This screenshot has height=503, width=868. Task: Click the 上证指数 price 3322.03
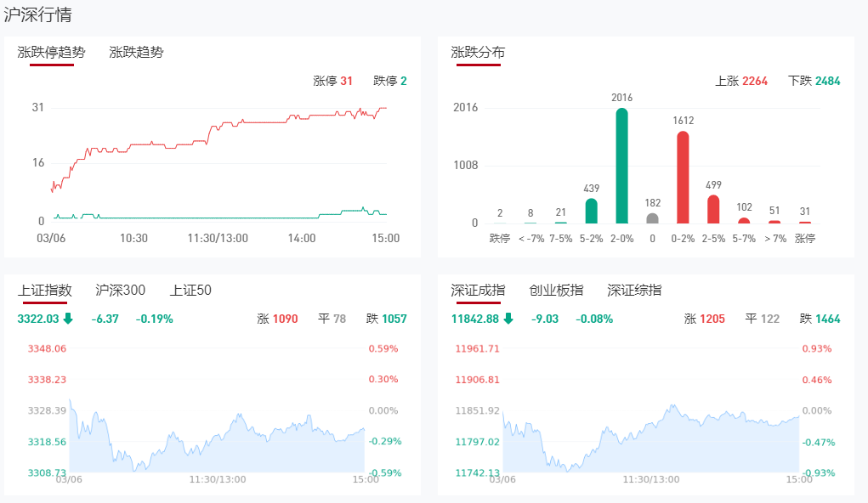click(x=38, y=319)
